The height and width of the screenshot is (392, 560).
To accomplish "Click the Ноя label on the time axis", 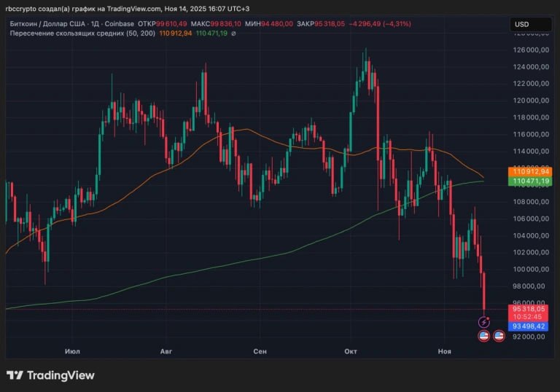I will click(444, 351).
